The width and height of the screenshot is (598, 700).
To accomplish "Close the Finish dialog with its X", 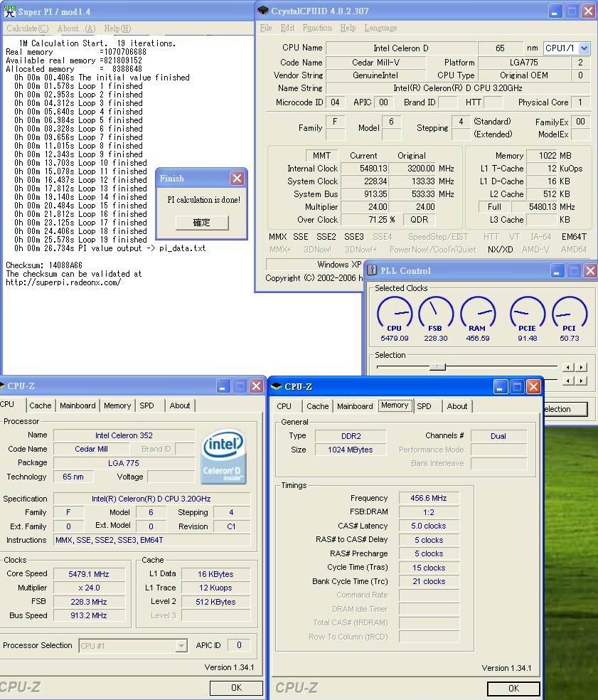I will 237,179.
